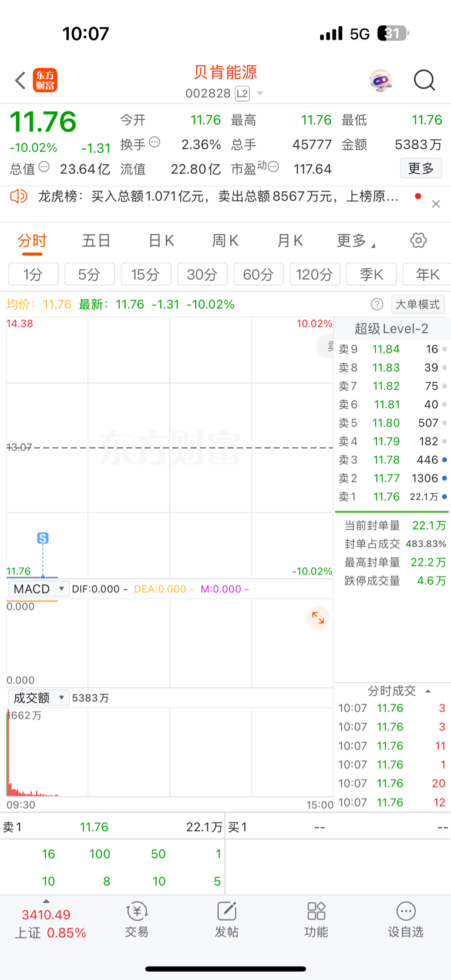
Task: Switch to the 月K tab
Action: click(290, 241)
